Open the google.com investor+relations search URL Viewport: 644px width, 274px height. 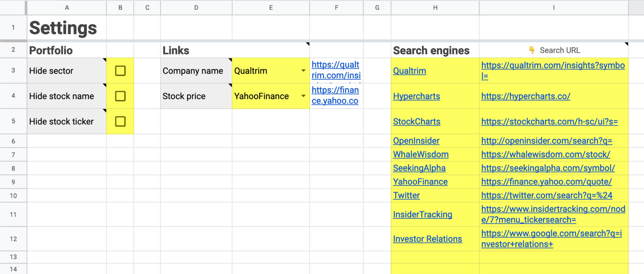[x=551, y=239]
